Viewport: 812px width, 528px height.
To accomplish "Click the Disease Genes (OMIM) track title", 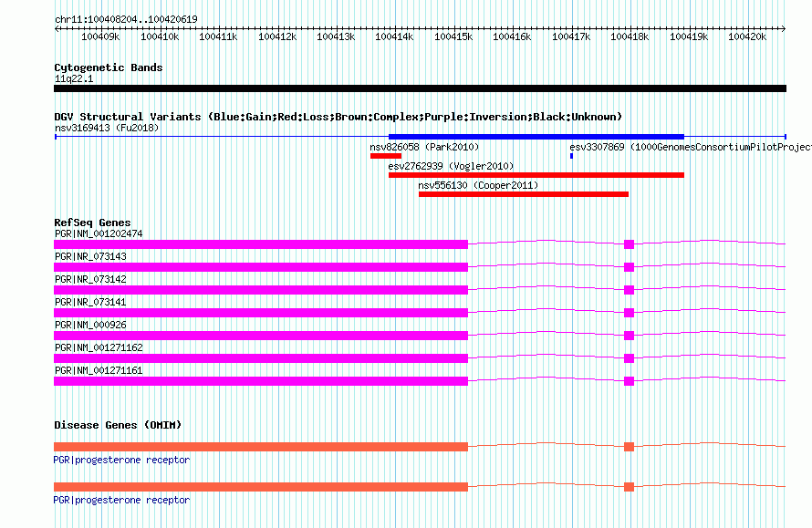I will coord(118,425).
